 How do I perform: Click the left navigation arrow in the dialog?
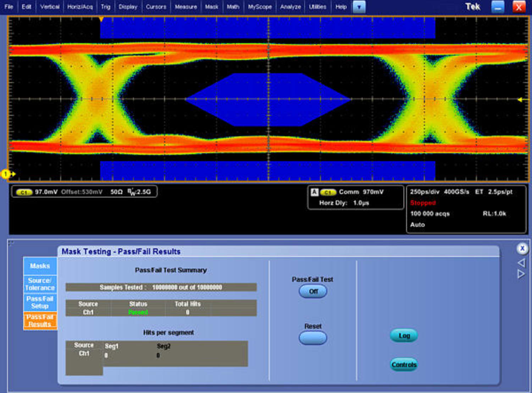click(521, 263)
